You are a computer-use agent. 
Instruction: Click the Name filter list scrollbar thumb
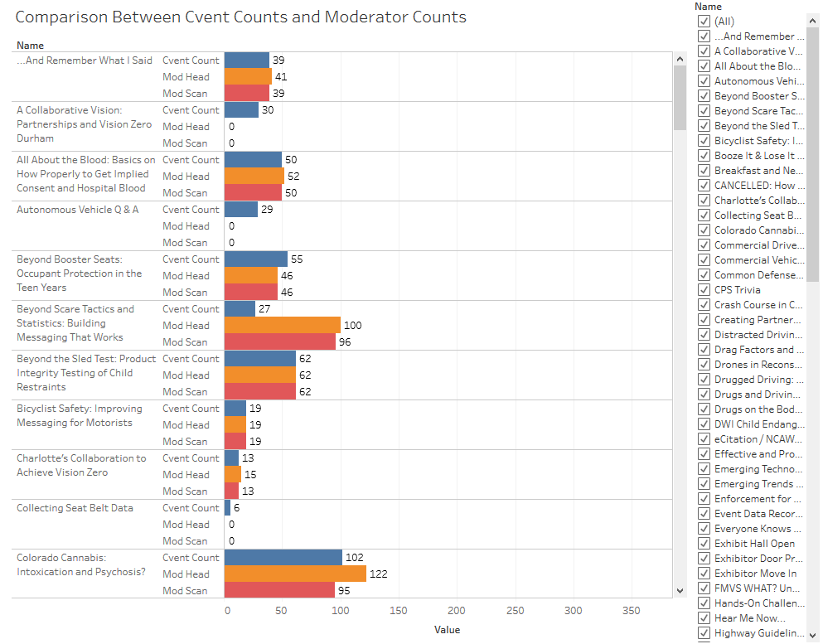pyautogui.click(x=812, y=149)
